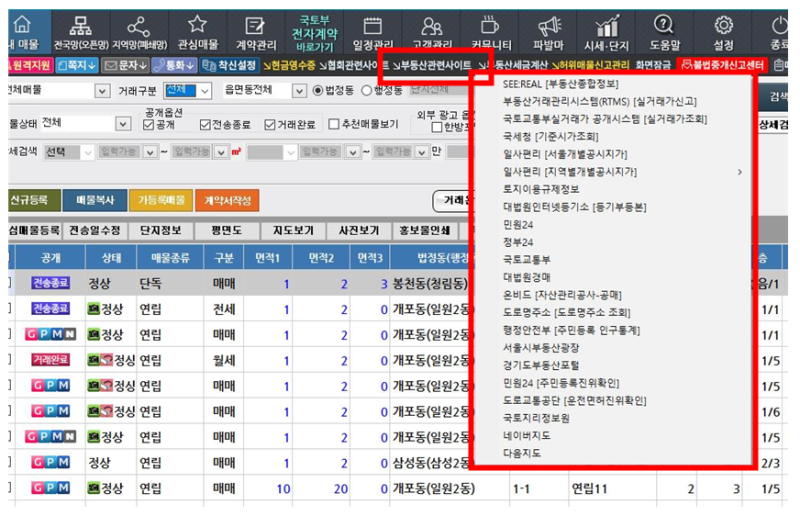Select 토지이용규제정보 entry
800x516 pixels.
coord(541,189)
